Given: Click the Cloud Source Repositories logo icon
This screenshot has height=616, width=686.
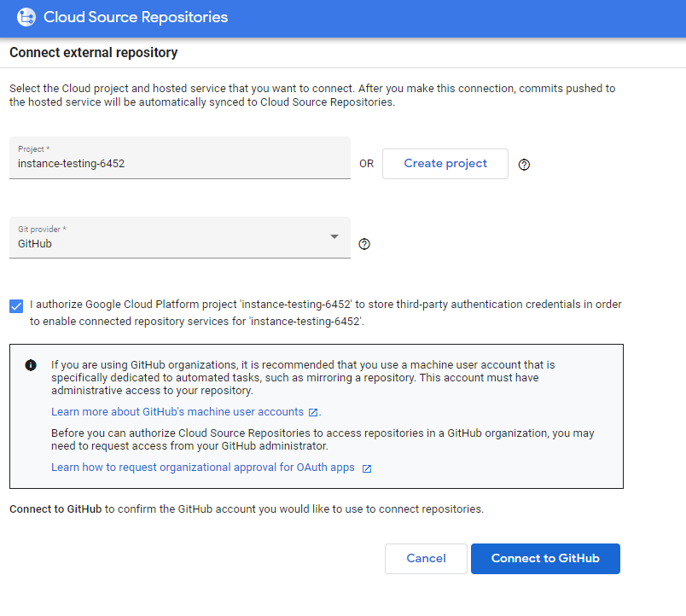Looking at the screenshot, I should coord(26,17).
